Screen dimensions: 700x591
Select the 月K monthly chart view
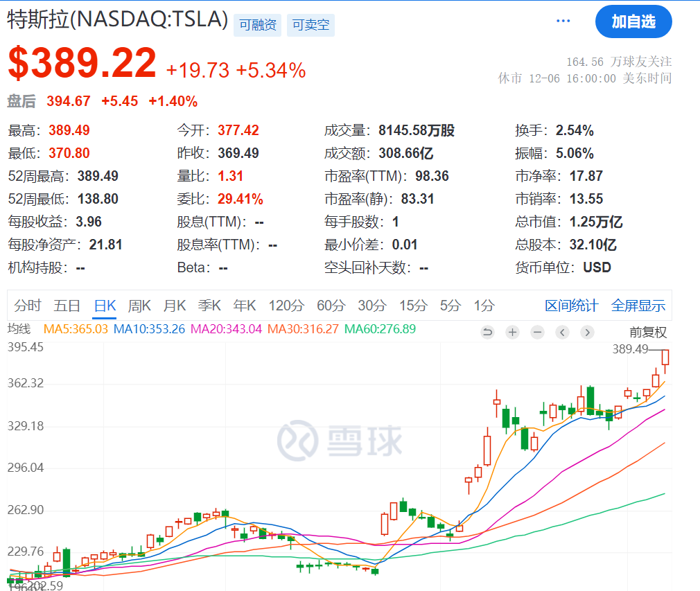pos(174,305)
